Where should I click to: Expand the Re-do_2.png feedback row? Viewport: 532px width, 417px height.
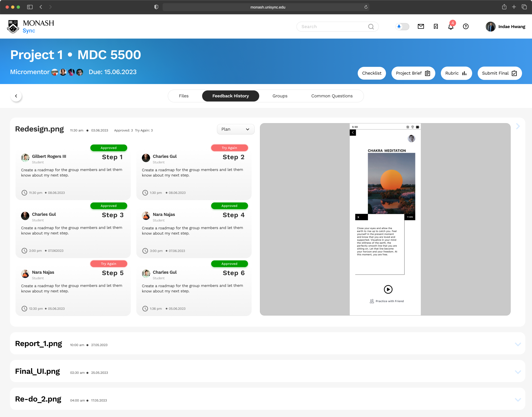[518, 400]
